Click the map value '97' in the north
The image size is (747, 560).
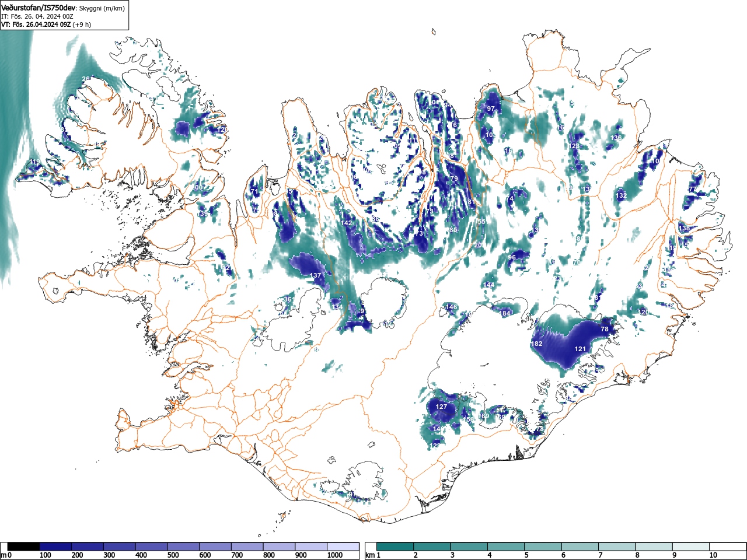tap(491, 109)
